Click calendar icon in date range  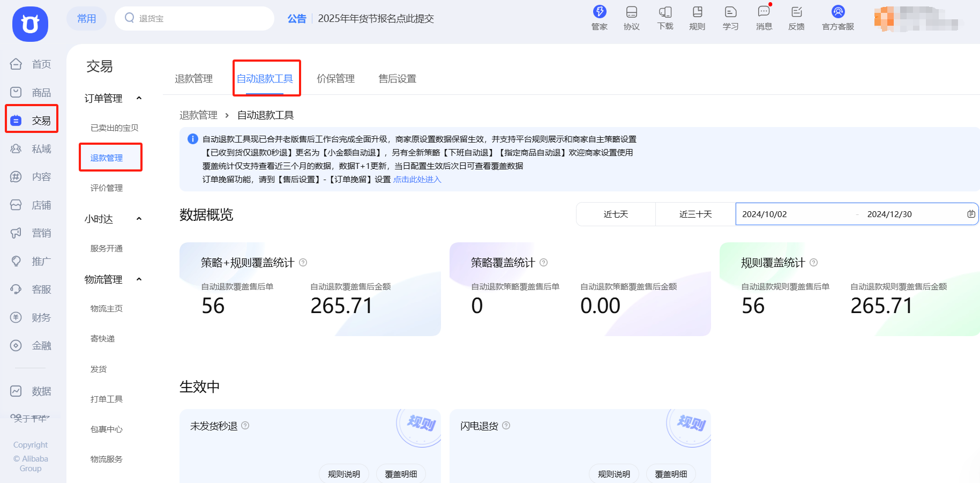click(971, 214)
